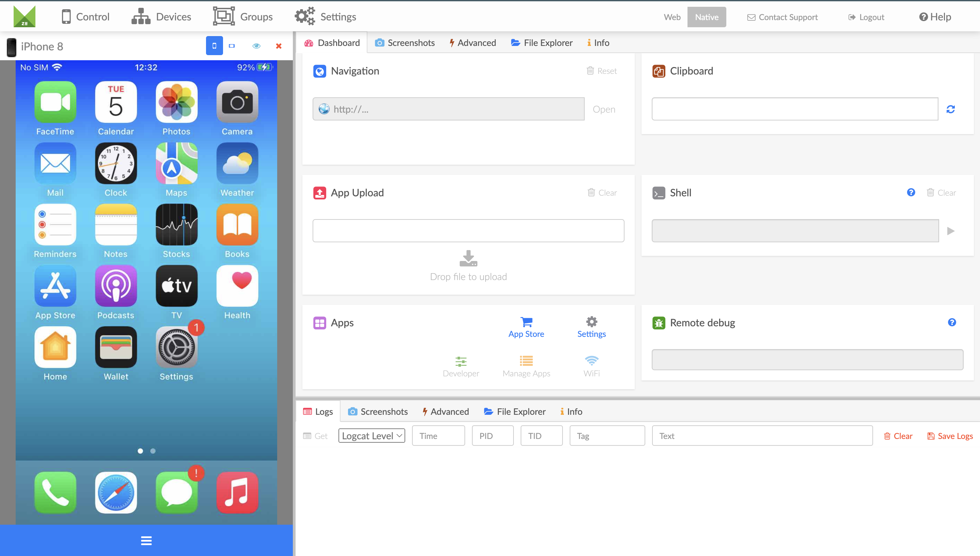Switch to top Advanced tab
Screen dimensions: 980x556
(473, 43)
